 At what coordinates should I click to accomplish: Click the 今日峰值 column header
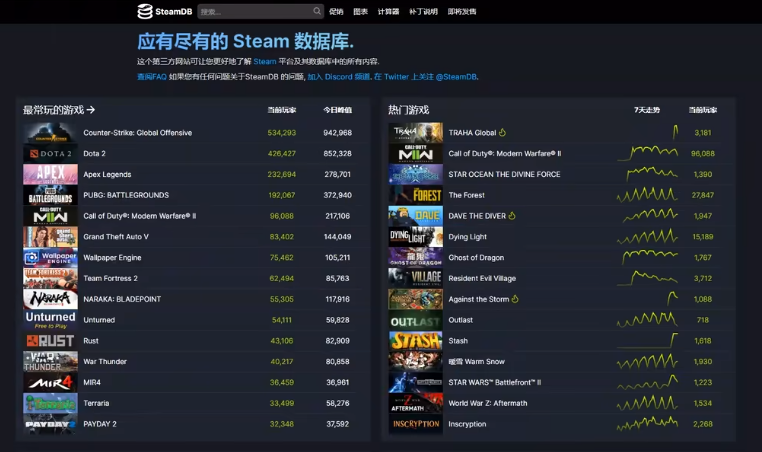coord(338,110)
